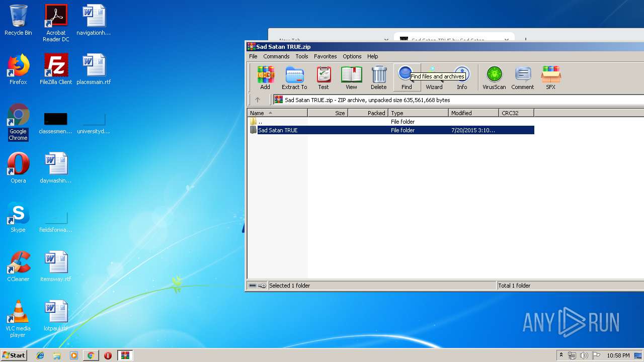Screen dimensions: 644x362
Task: Open Opera from the taskbar
Action: (108, 355)
